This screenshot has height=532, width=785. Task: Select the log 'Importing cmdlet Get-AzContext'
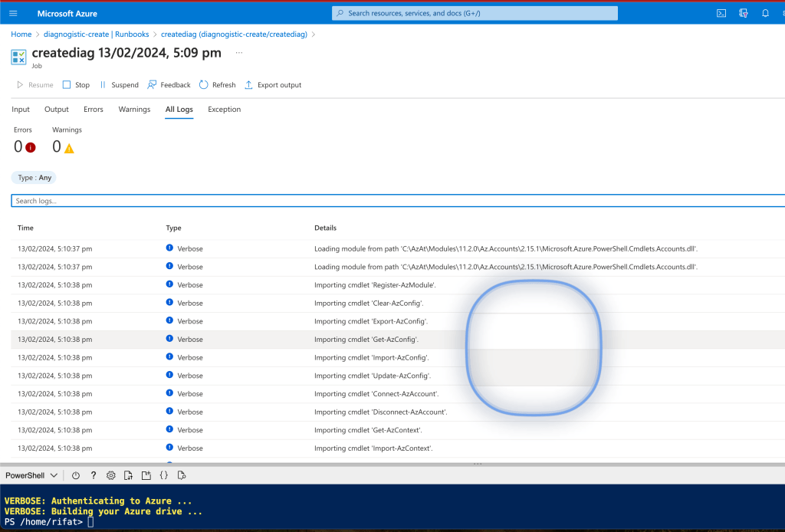398,430
